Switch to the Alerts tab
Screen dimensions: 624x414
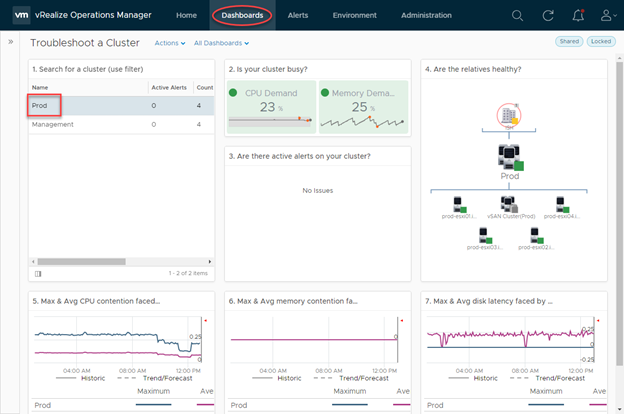point(298,15)
